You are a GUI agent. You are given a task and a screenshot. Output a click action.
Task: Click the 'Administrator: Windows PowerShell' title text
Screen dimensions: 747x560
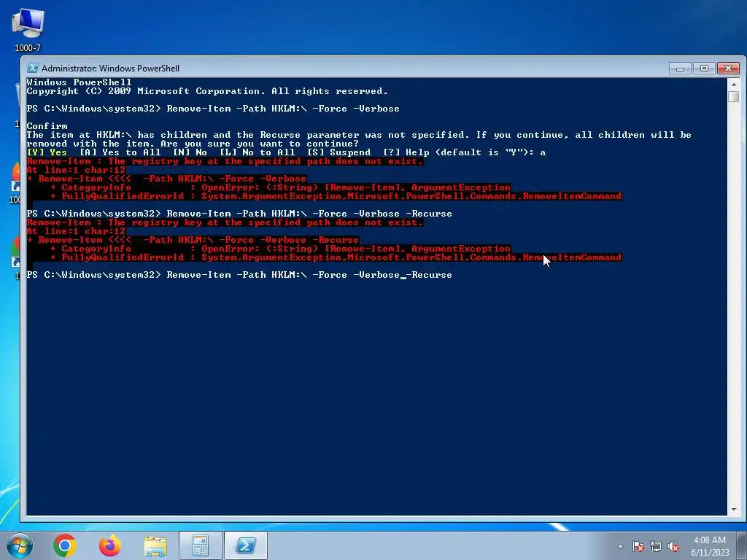coord(111,68)
